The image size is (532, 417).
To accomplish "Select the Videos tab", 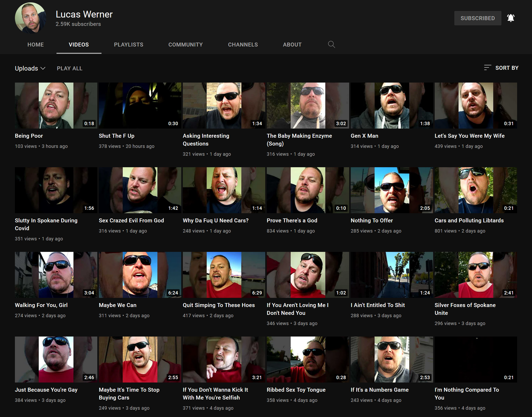I will (79, 45).
